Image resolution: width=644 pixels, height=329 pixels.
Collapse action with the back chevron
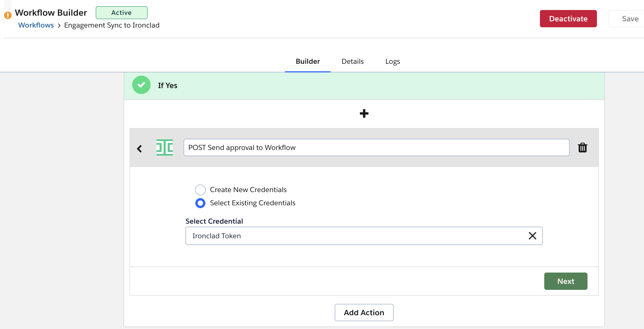tap(140, 149)
